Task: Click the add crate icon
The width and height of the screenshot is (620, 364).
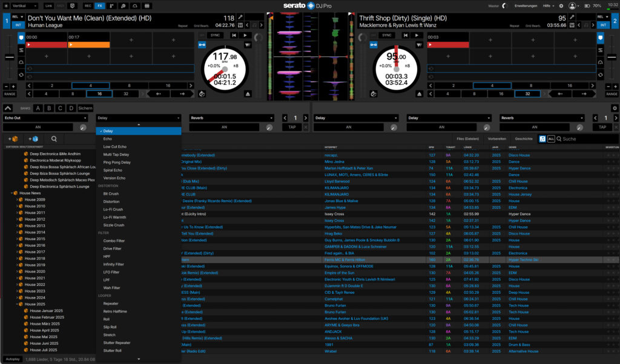Action: click(13, 139)
